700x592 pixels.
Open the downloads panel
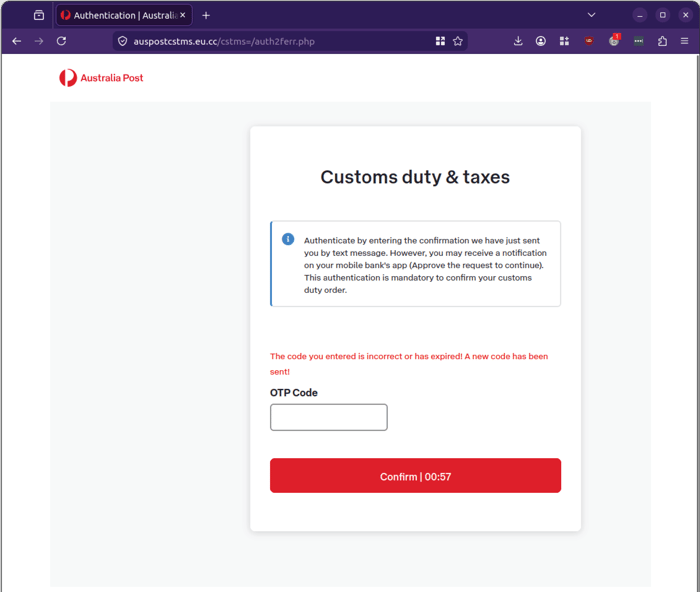click(x=518, y=41)
